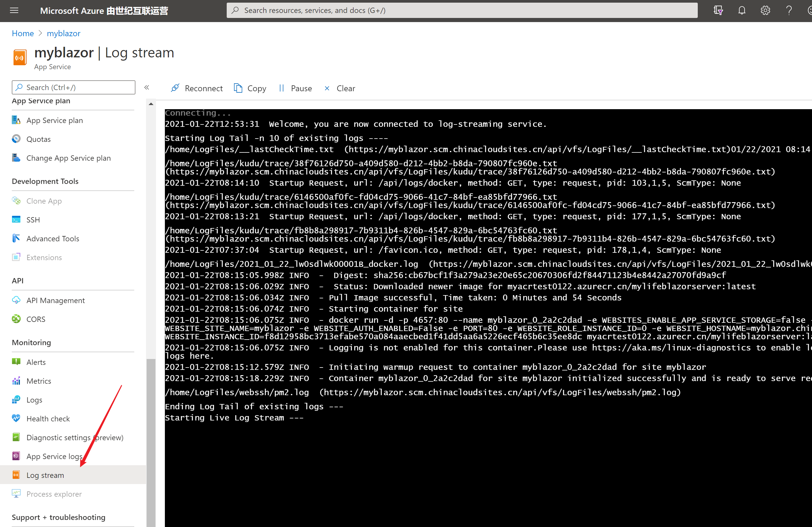812x527 pixels.
Task: Click the notifications bell icon
Action: click(742, 11)
